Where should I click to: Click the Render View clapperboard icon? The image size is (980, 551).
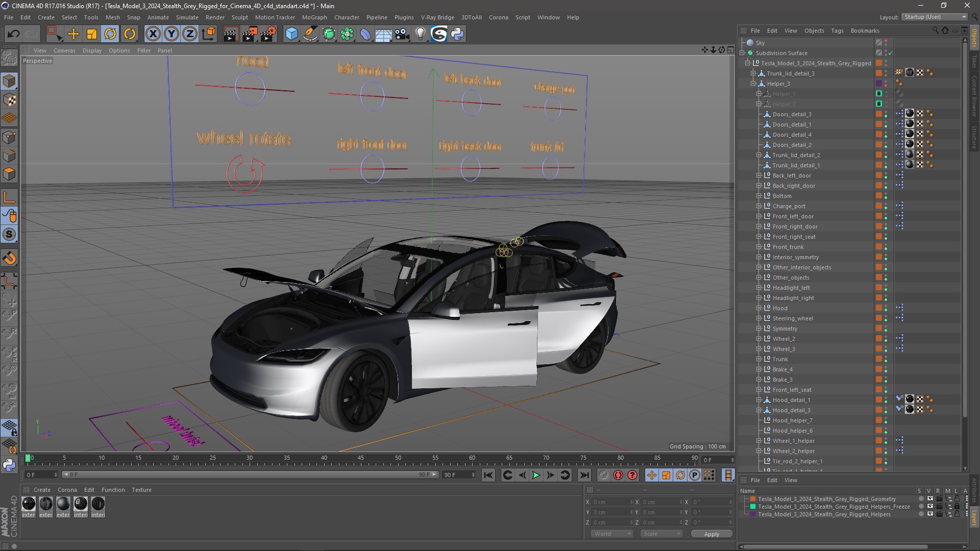[231, 34]
